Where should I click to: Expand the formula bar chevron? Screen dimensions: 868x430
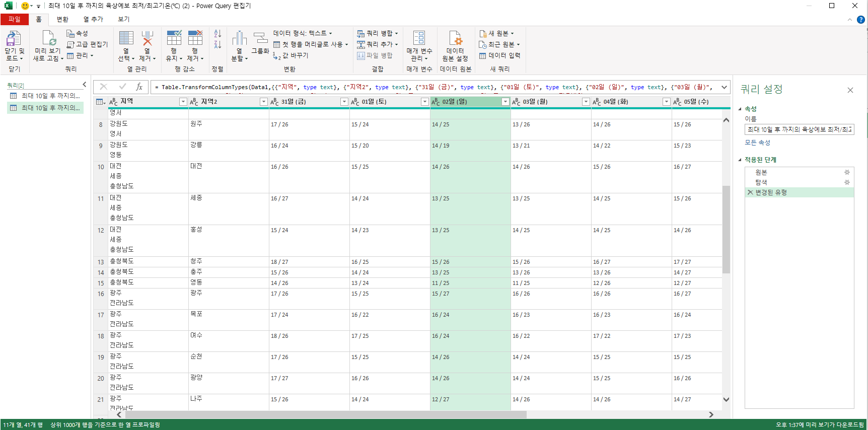point(725,87)
